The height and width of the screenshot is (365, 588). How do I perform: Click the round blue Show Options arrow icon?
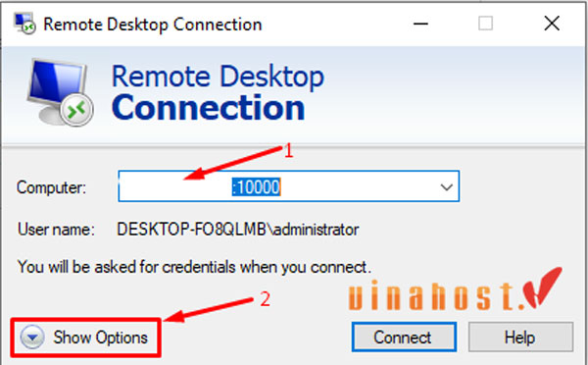coord(32,338)
